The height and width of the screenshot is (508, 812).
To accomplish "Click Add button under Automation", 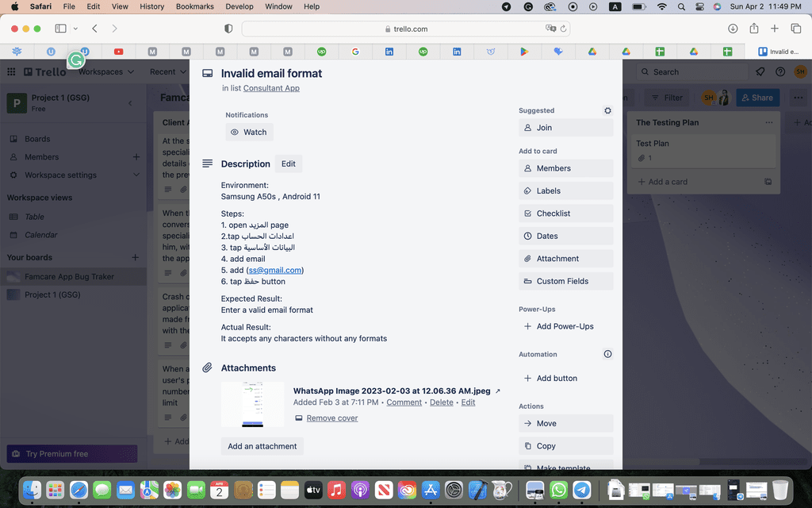I will [x=566, y=379].
